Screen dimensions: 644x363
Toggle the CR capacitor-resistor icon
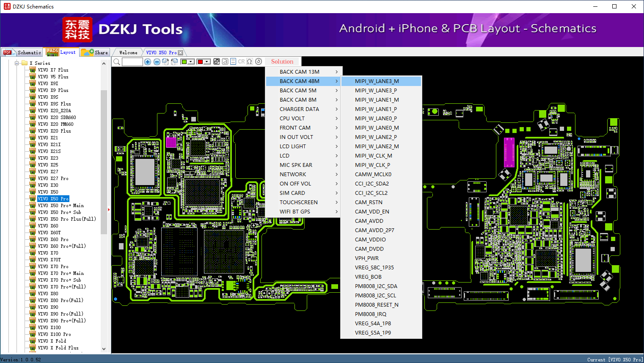[x=241, y=61]
